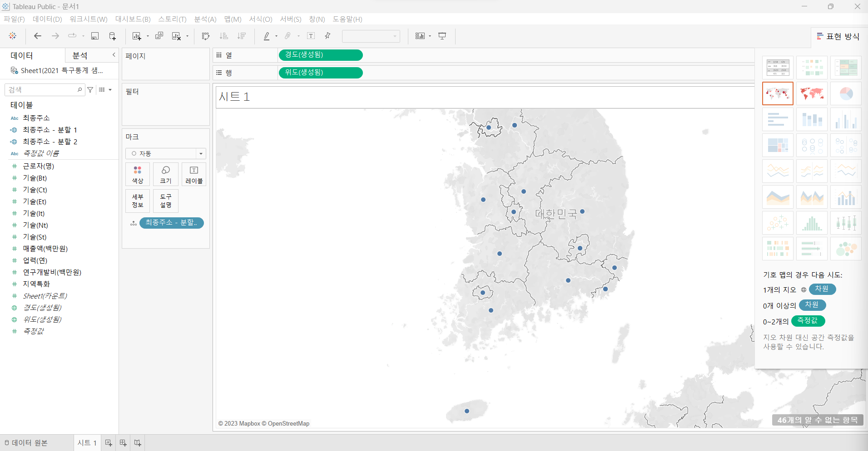Open dropdown arrow next to highlight pen
Image resolution: width=868 pixels, height=451 pixels.
276,36
